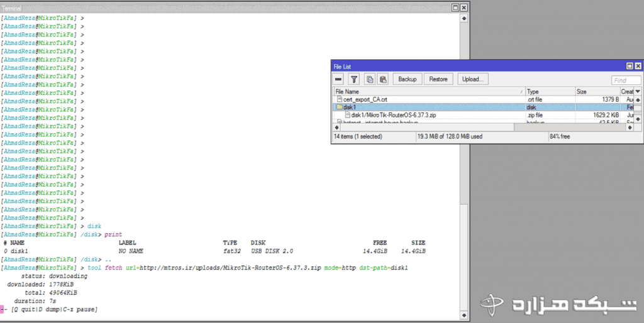Image resolution: width=644 pixels, height=323 pixels.
Task: Click 'total: 49064KiB' line in Terminal
Action: pyautogui.click(x=51, y=293)
